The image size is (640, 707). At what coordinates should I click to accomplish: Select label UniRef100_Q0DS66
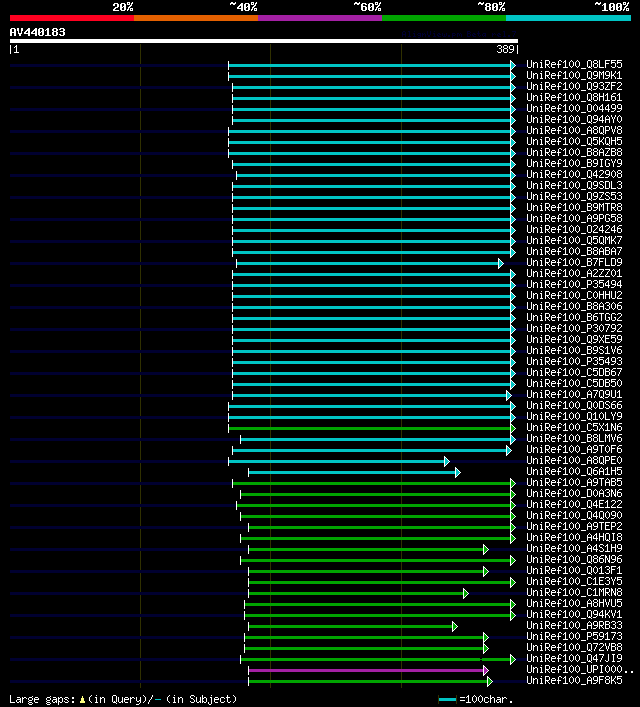(574, 405)
